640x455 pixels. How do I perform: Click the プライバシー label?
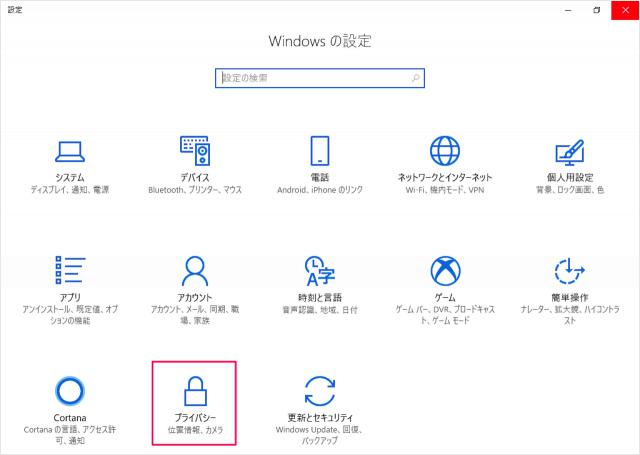tap(195, 418)
